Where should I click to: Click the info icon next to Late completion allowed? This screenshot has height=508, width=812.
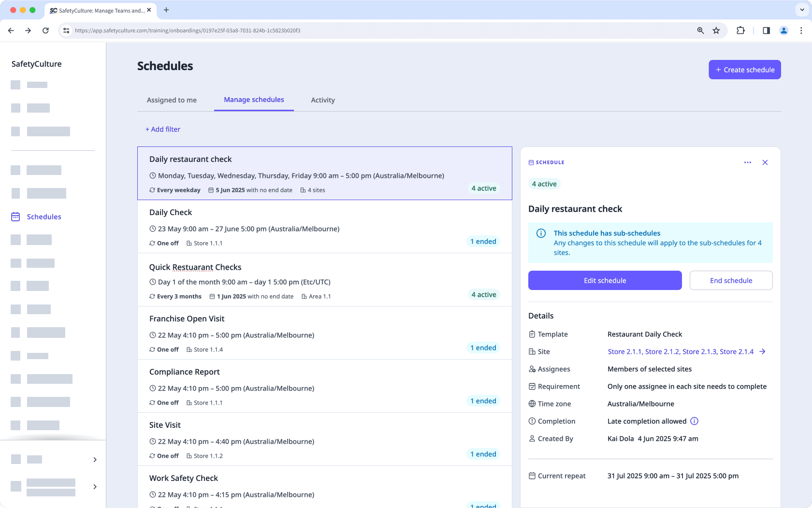point(695,421)
